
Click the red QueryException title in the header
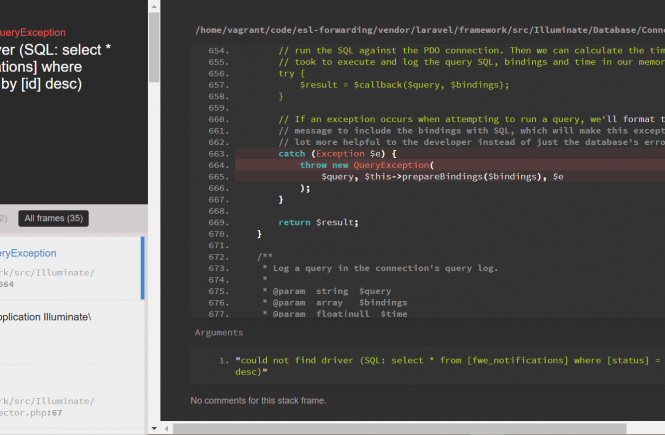[x=33, y=33]
